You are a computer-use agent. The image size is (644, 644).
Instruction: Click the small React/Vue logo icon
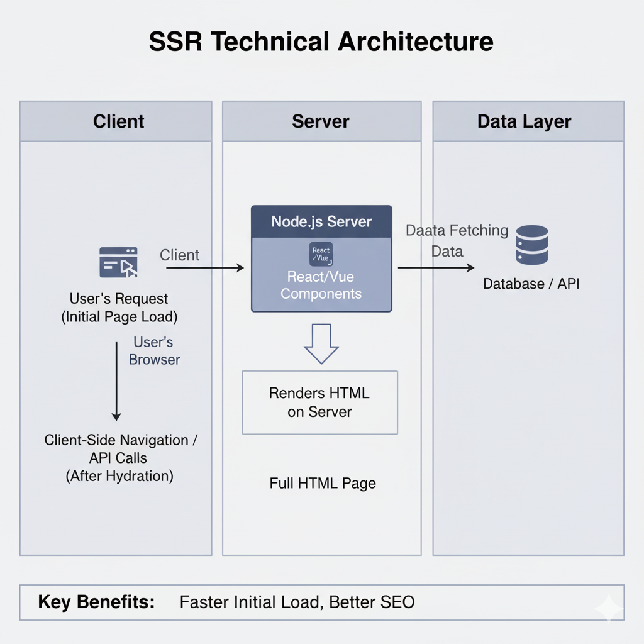pos(321,254)
